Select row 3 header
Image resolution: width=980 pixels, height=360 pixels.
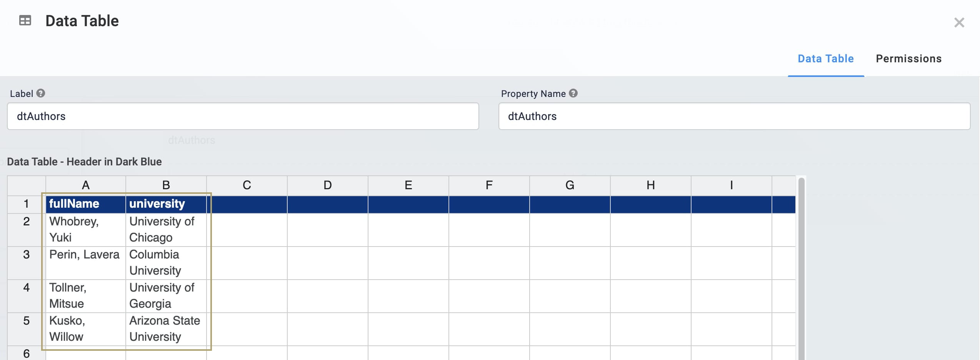27,263
